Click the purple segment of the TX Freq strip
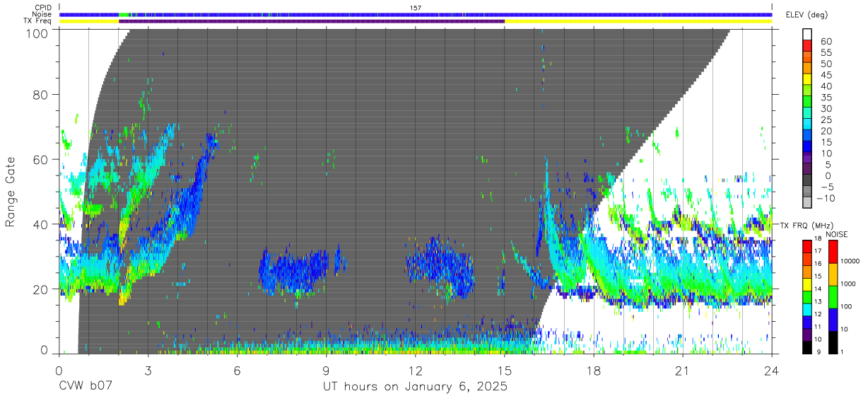 pyautogui.click(x=312, y=21)
